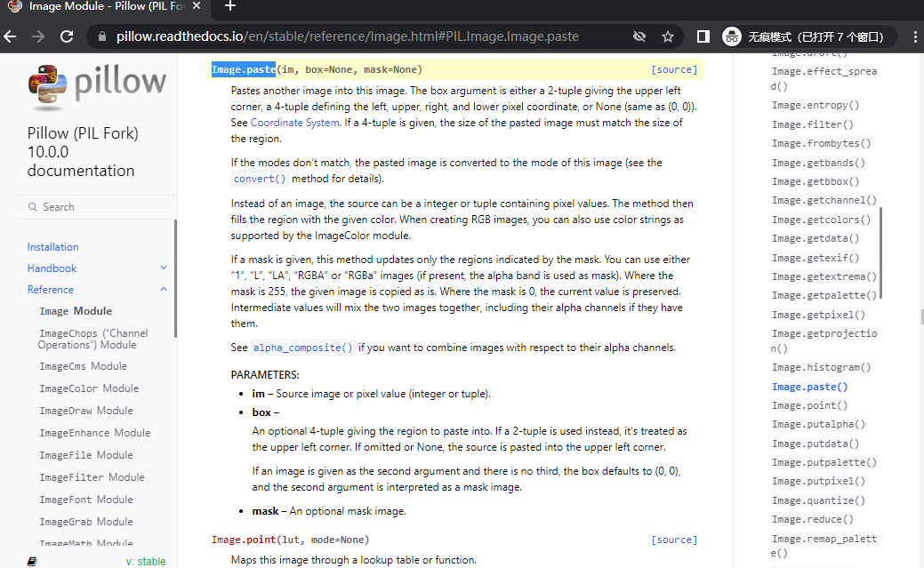This screenshot has width=924, height=568.
Task: Click the Read the Docs book icon
Action: point(32,561)
